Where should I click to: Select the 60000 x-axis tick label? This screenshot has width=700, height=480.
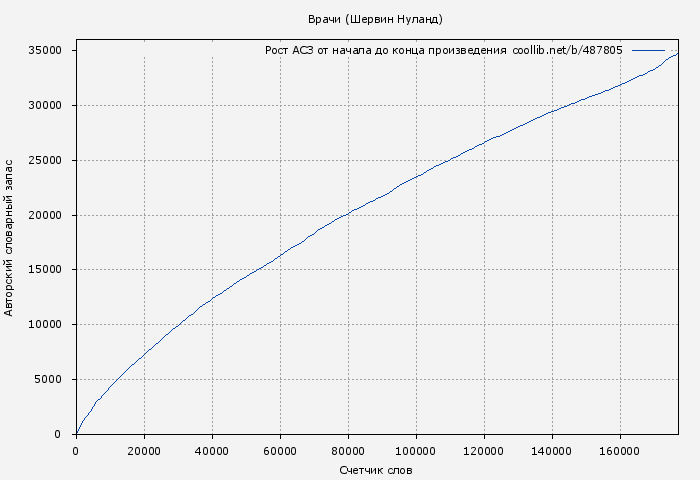[x=280, y=450]
